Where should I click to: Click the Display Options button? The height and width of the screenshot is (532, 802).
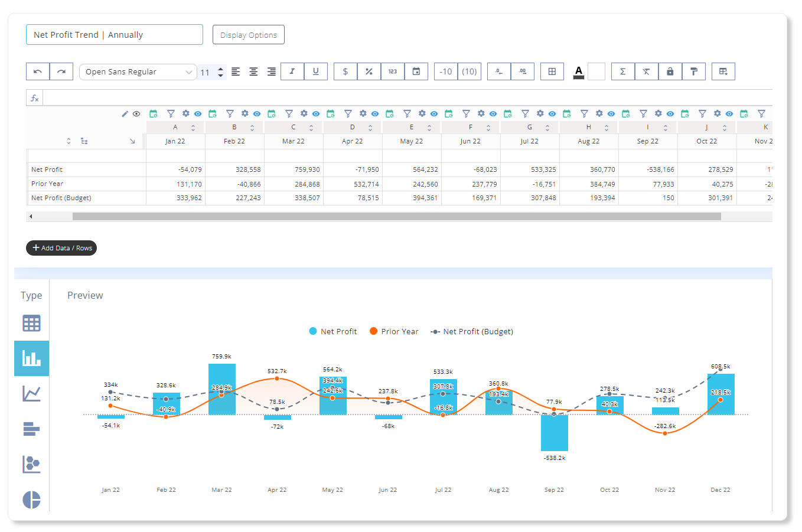point(248,34)
